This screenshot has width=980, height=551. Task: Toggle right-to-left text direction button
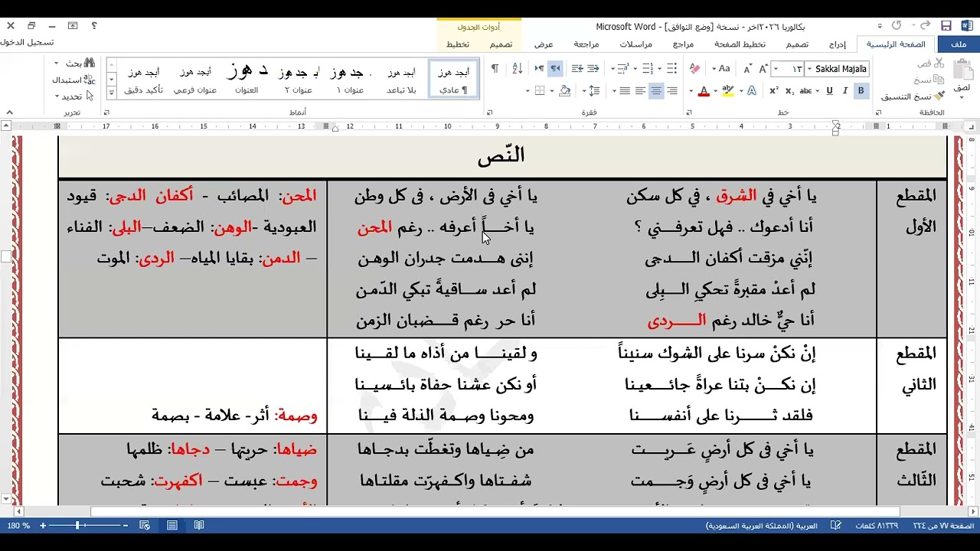[555, 69]
